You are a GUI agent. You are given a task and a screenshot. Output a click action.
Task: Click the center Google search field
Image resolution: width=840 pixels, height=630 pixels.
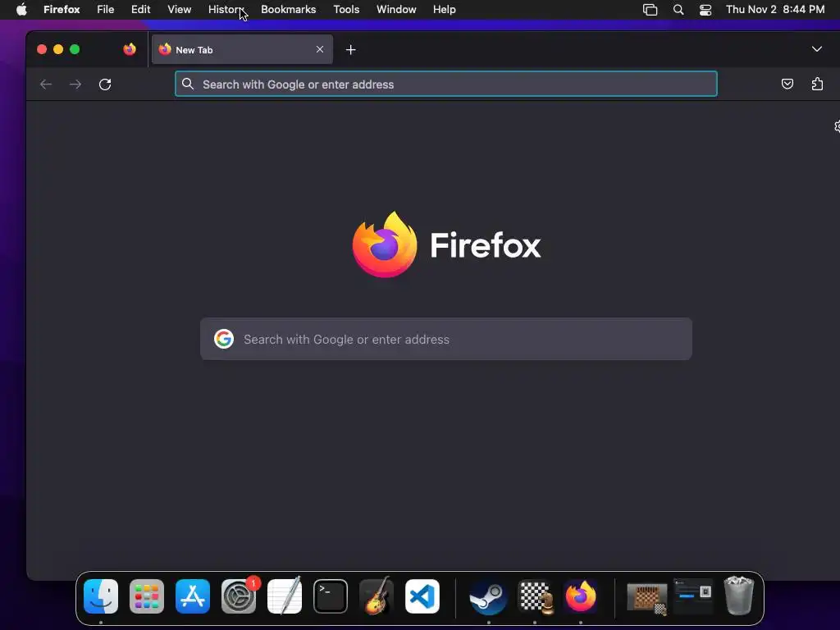point(445,339)
